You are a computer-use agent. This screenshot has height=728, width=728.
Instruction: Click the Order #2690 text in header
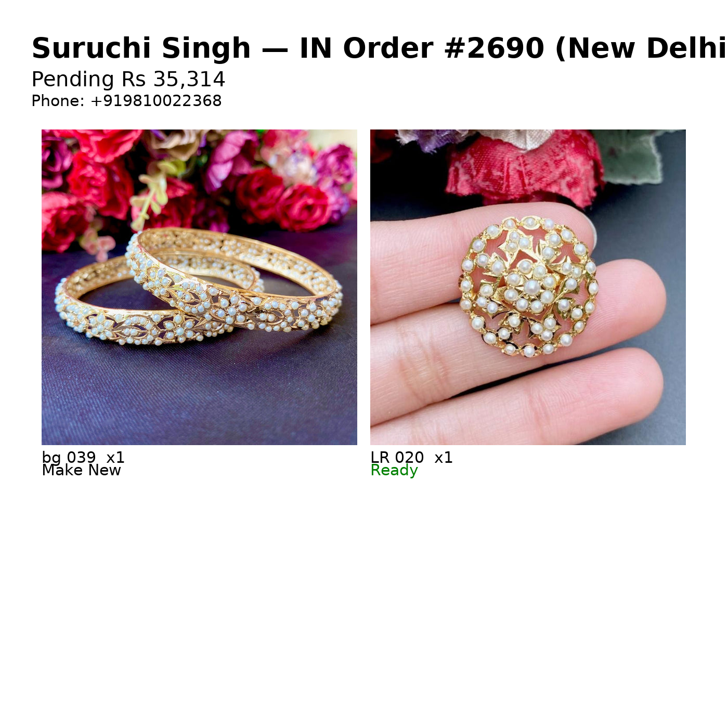point(444,48)
